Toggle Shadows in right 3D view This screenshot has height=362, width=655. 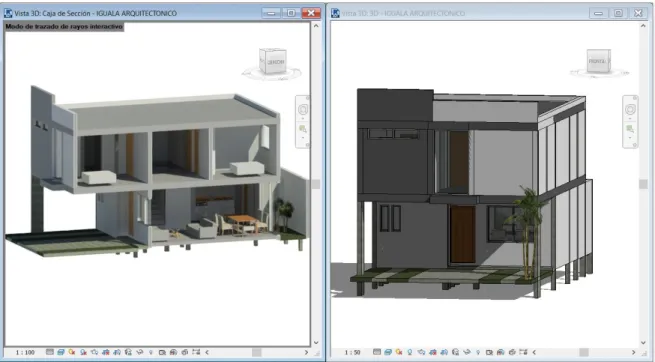click(410, 352)
